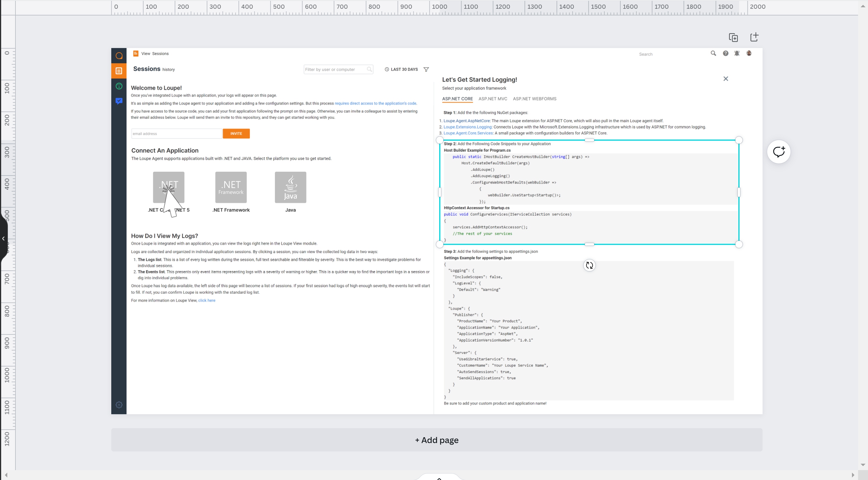Click the 'Sessions' page heading

[147, 69]
